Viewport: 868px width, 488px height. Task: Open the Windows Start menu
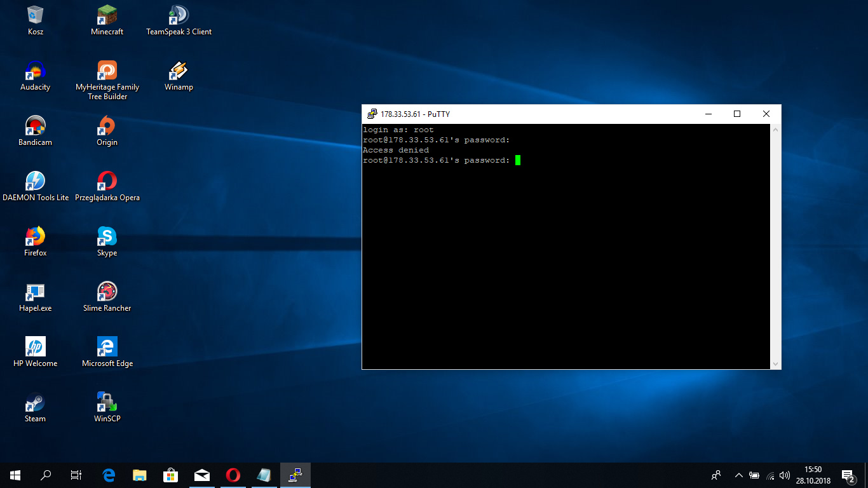coord(15,475)
